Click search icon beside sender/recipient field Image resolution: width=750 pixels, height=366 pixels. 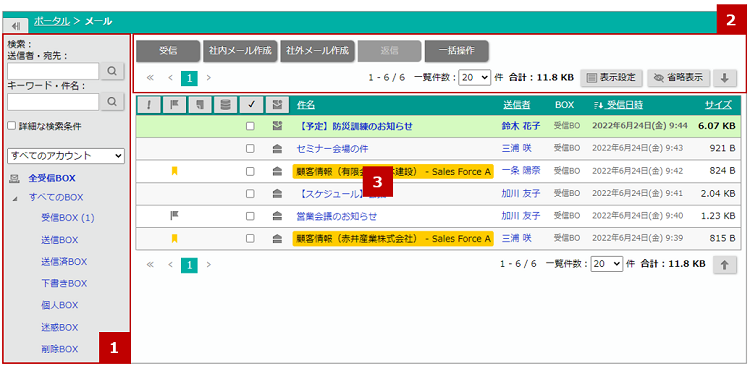(x=112, y=71)
